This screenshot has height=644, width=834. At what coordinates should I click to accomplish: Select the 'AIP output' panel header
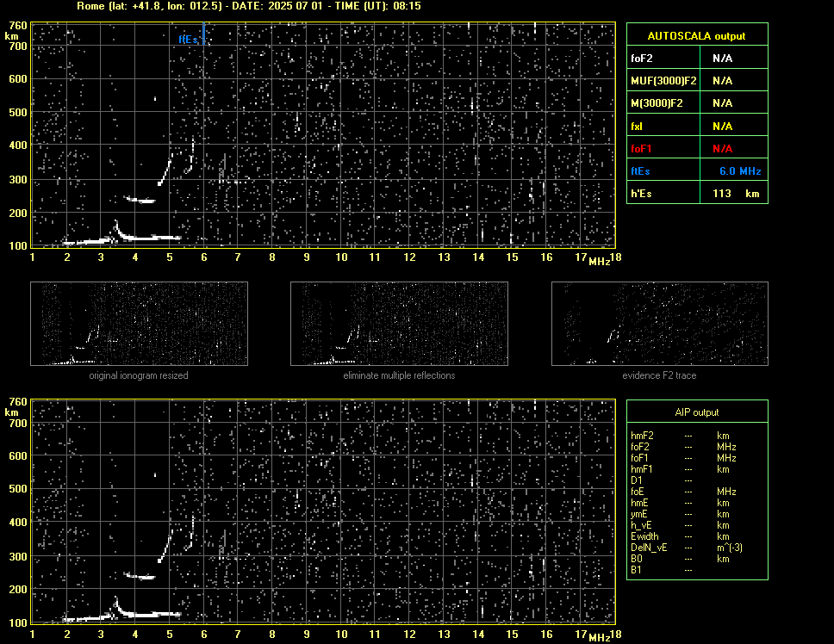click(696, 412)
